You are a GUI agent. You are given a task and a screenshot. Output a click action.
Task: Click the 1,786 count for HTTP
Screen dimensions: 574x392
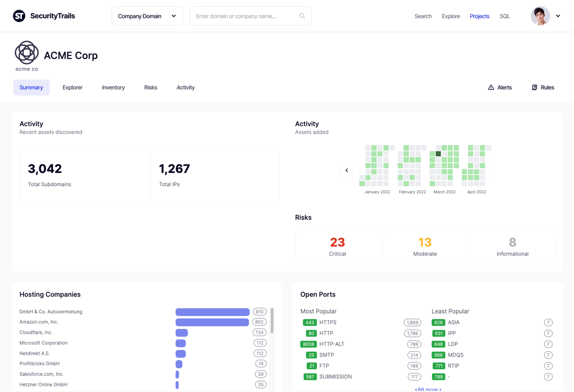tap(412, 333)
